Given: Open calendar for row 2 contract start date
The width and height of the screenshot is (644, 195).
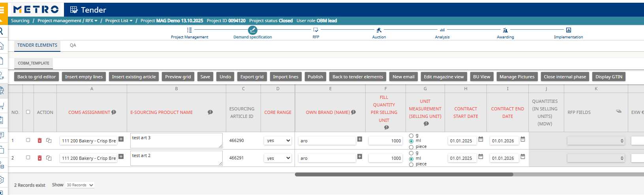Looking at the screenshot, I should (x=481, y=157).
